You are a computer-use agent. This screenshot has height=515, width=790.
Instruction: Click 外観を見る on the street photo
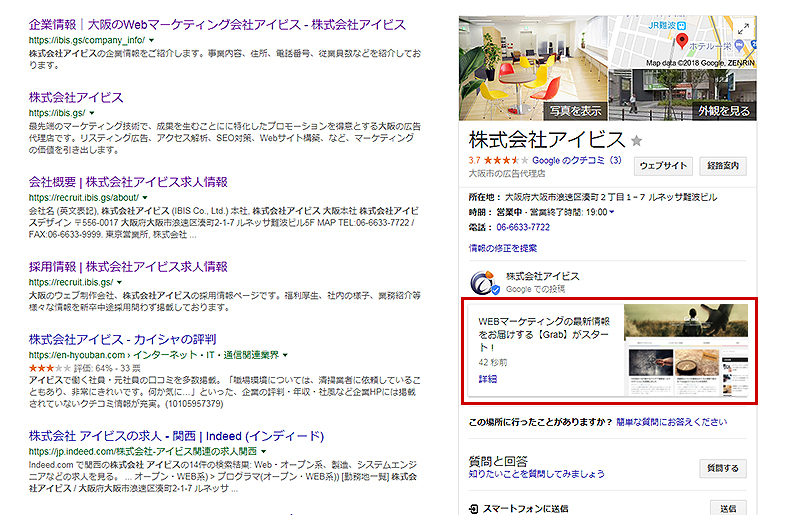(724, 111)
